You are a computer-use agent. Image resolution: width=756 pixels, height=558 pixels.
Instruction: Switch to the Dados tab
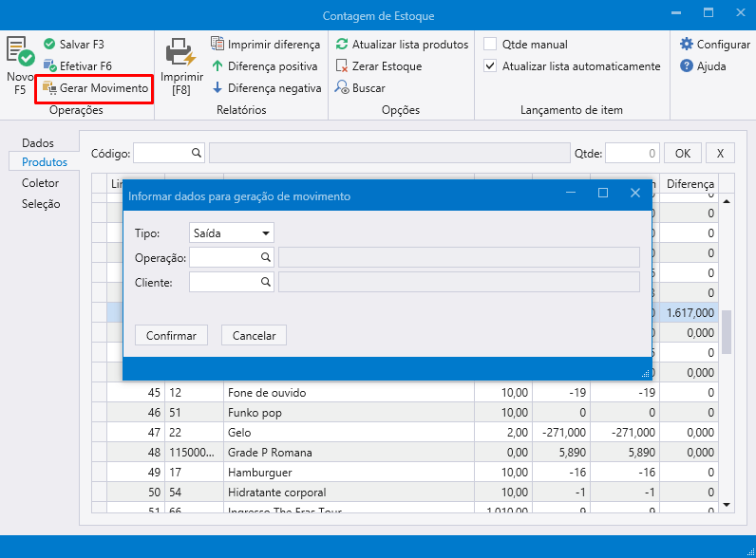pos(38,142)
